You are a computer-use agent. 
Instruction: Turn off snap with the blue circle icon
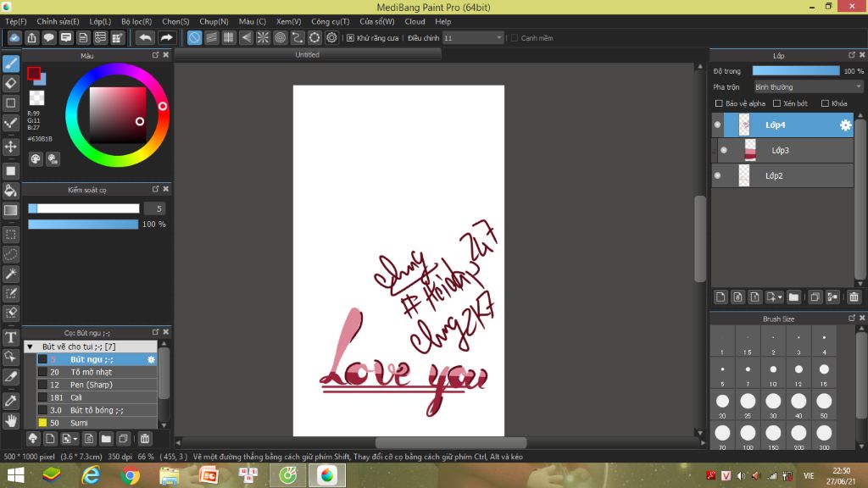tap(194, 37)
